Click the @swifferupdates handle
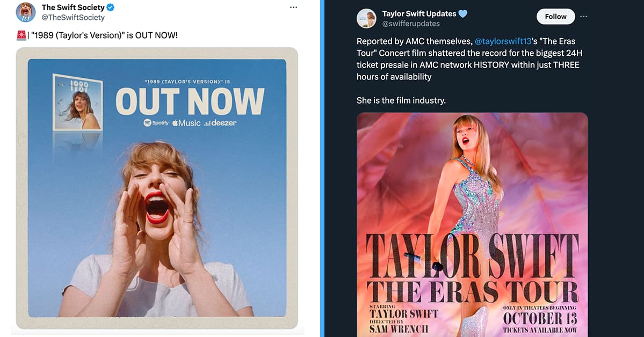Image resolution: width=644 pixels, height=337 pixels. click(x=411, y=23)
